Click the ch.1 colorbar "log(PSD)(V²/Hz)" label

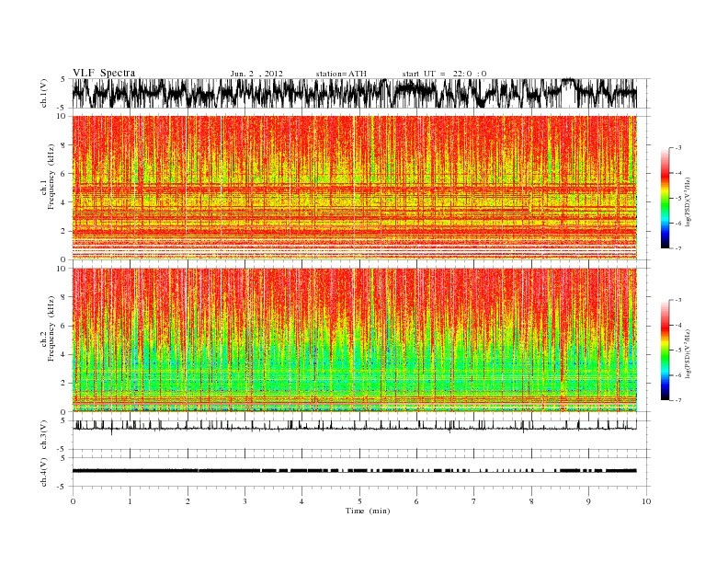tap(688, 202)
